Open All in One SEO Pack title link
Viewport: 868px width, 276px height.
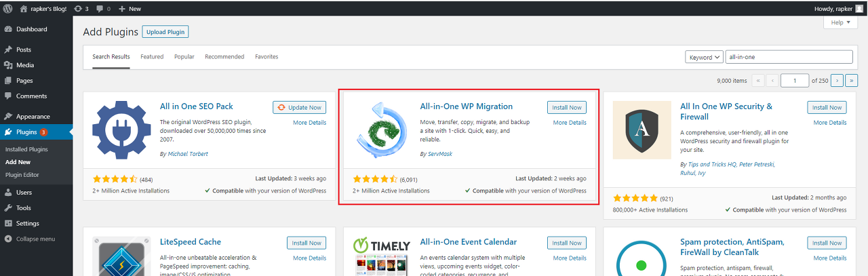pos(197,106)
